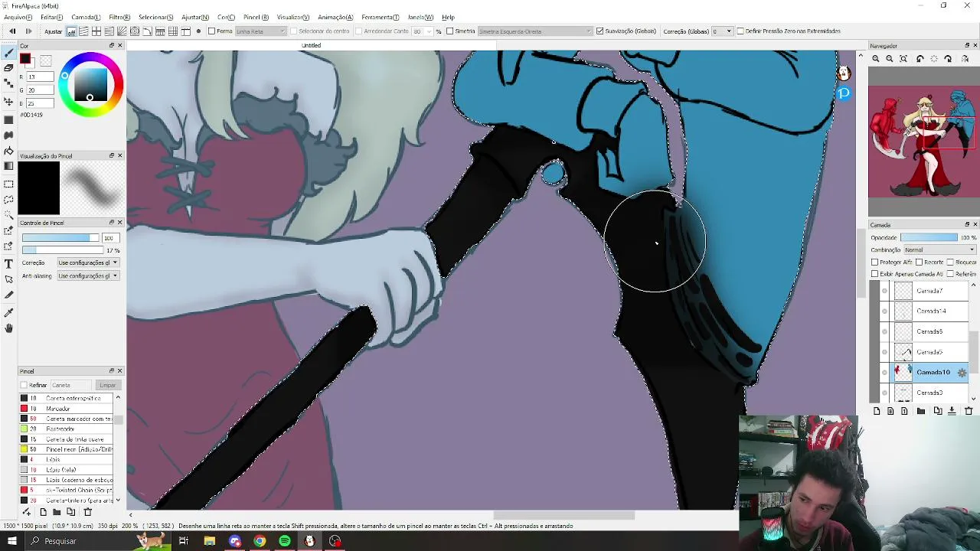This screenshot has width=980, height=551.
Task: Open the Camada menu
Action: tap(86, 17)
